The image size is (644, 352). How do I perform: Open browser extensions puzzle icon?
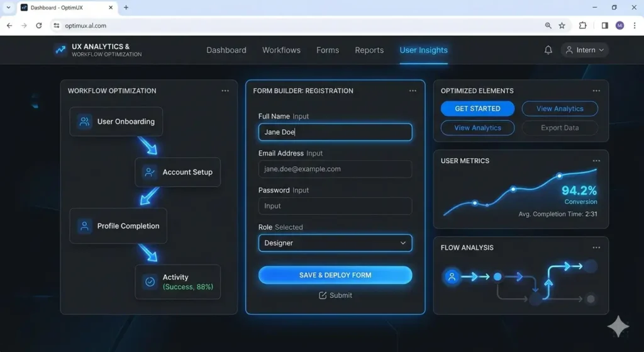582,25
